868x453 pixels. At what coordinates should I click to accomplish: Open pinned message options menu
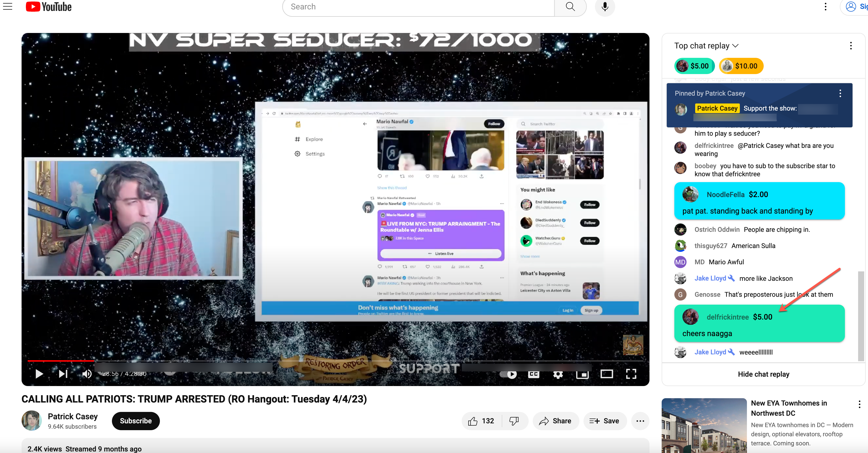[840, 93]
